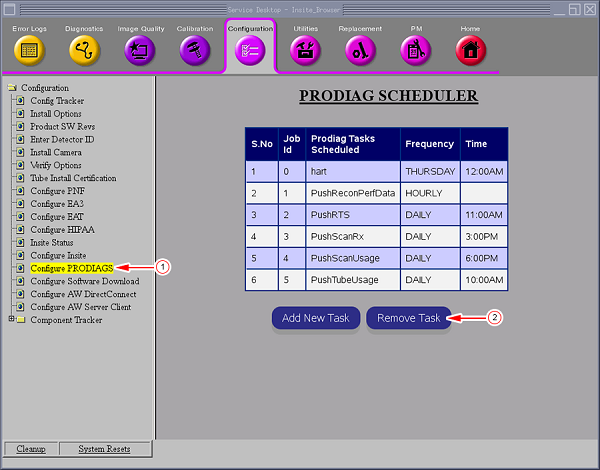The image size is (600, 470).
Task: Open the PM clipboard icon
Action: coord(415,49)
